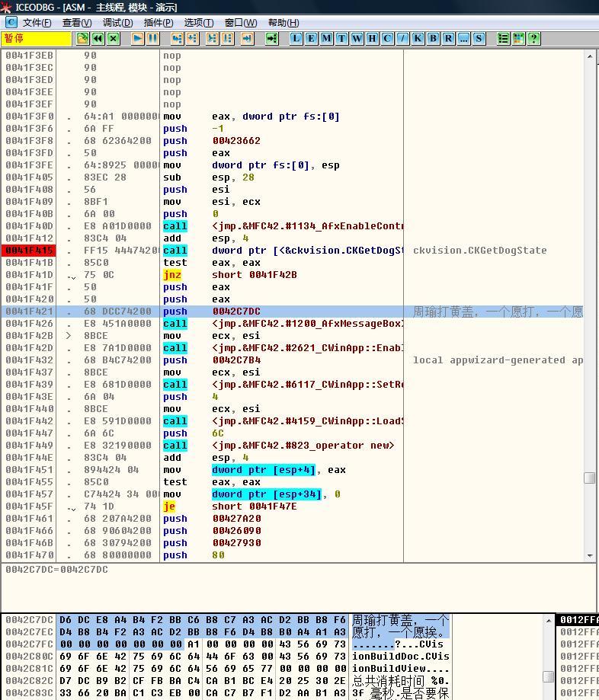Click the AfxEnableControlContainer call line
The height and width of the screenshot is (700, 599).
[x=283, y=226]
